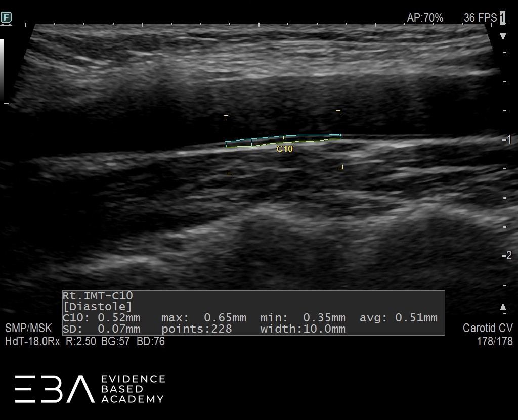Select the yellow C10 label under the IMT trace
The image size is (518, 420).
pos(284,149)
